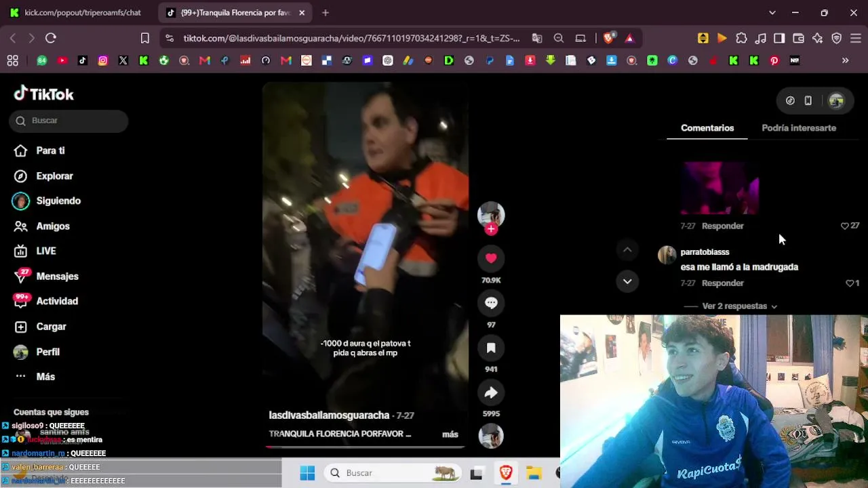Switch to the Comentarios tab
This screenshot has width=868, height=488.
[x=707, y=128]
